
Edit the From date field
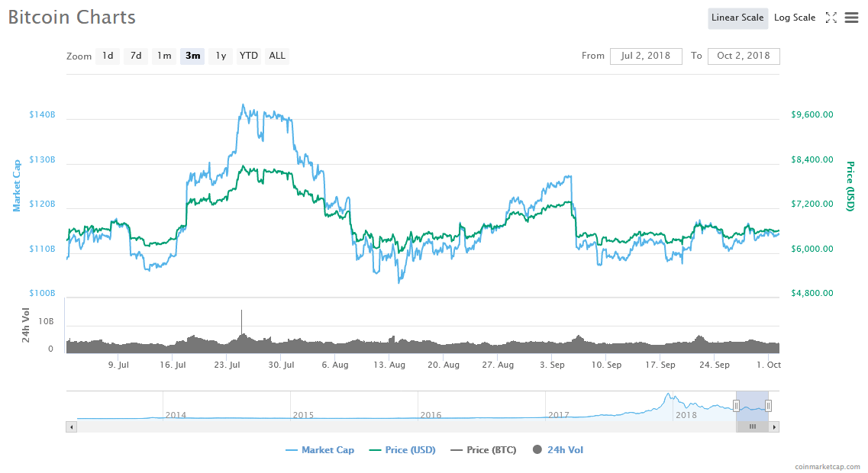tap(646, 56)
